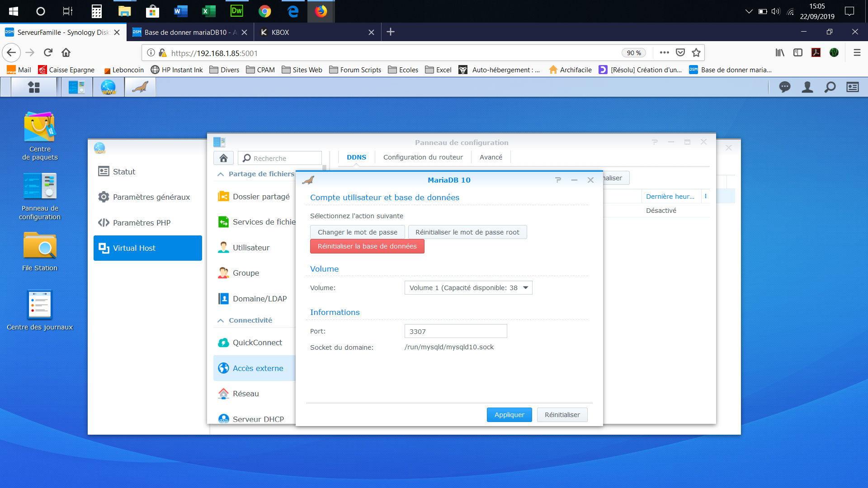Click Changer le mot de passe button
Image resolution: width=868 pixels, height=488 pixels.
tap(358, 232)
